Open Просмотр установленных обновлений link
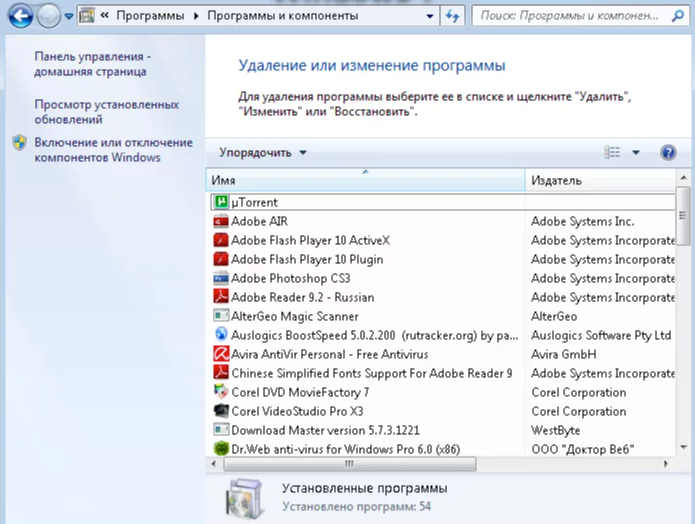The height and width of the screenshot is (524, 695). 106,112
